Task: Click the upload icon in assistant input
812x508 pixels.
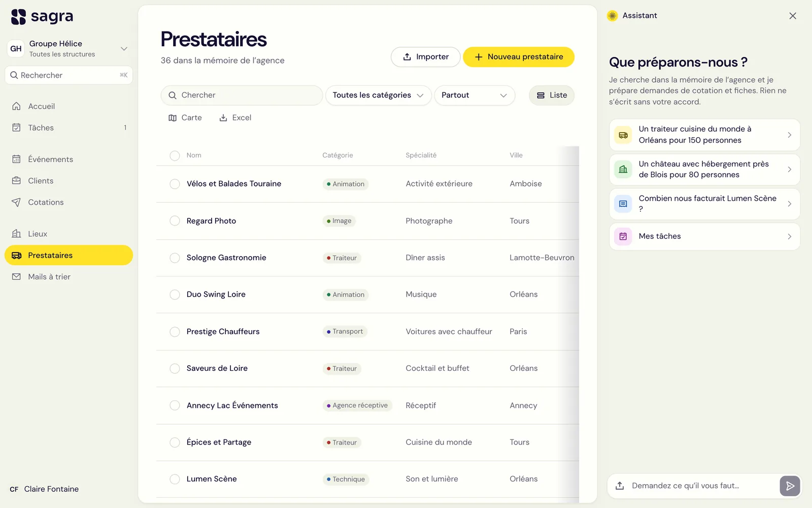Action: [620, 486]
